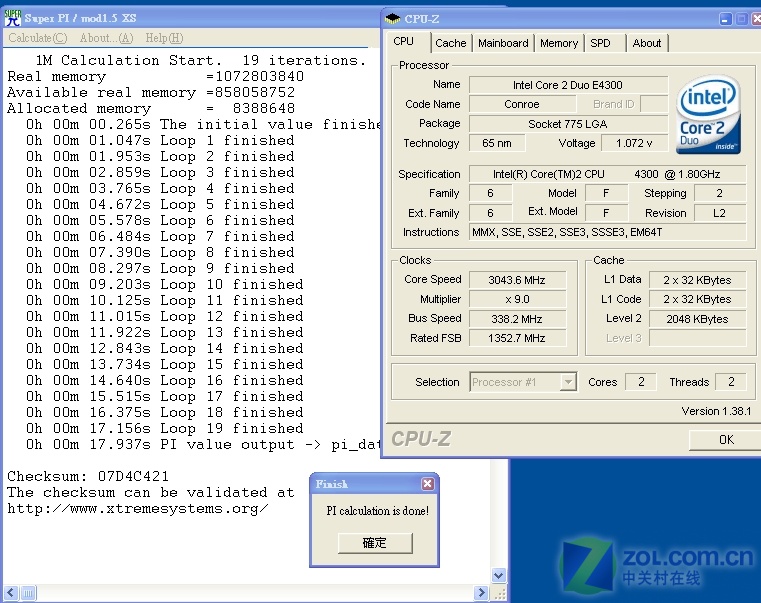Click the Super PI scroll left arrow
761x603 pixels.
[11, 593]
